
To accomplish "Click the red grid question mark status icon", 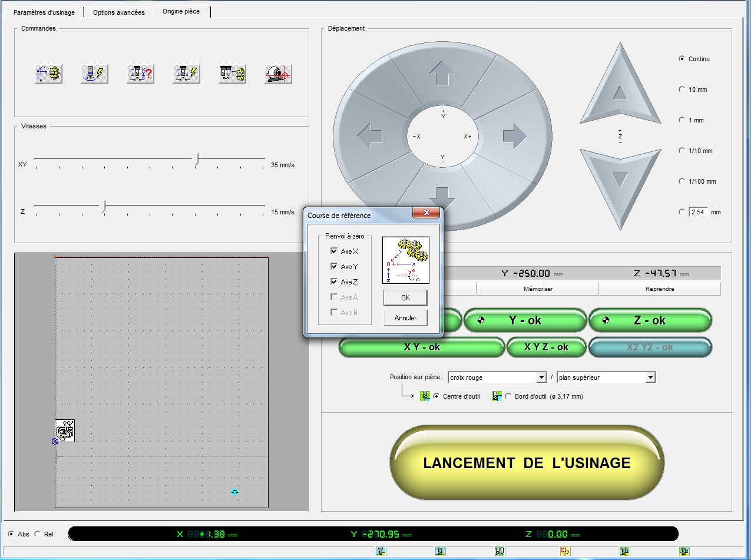I will (565, 551).
